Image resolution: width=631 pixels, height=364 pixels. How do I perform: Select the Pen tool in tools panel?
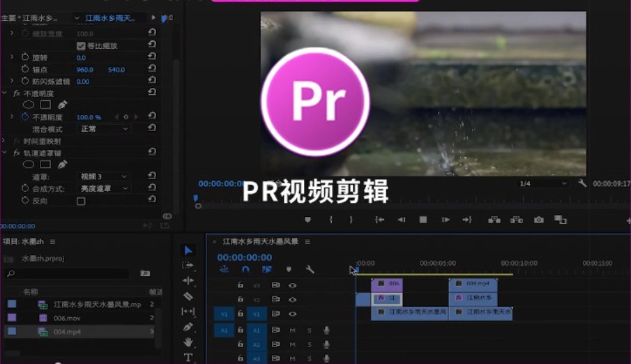(188, 327)
